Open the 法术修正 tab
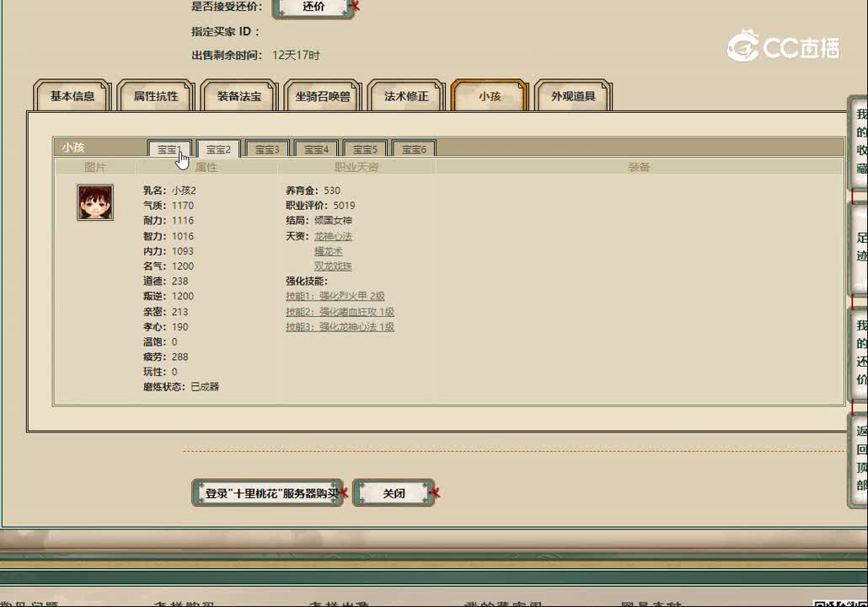 [x=405, y=96]
